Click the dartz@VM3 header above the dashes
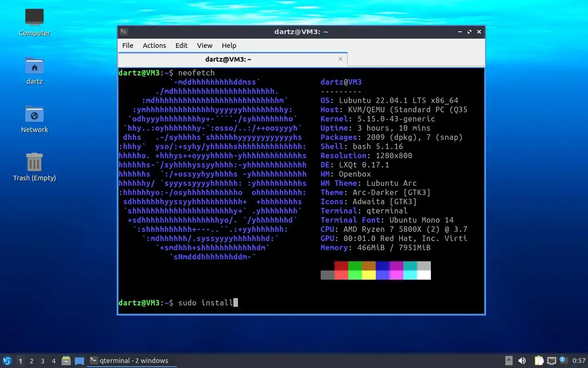This screenshot has height=368, width=588. pos(341,82)
